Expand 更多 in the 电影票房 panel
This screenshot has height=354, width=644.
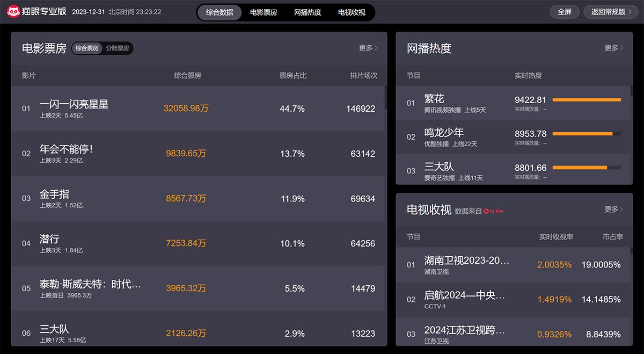coord(368,48)
